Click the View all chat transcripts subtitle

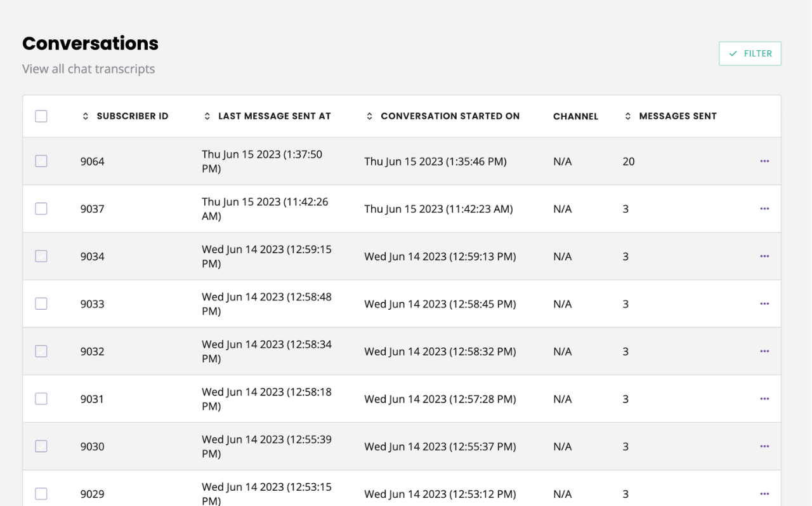(x=88, y=69)
